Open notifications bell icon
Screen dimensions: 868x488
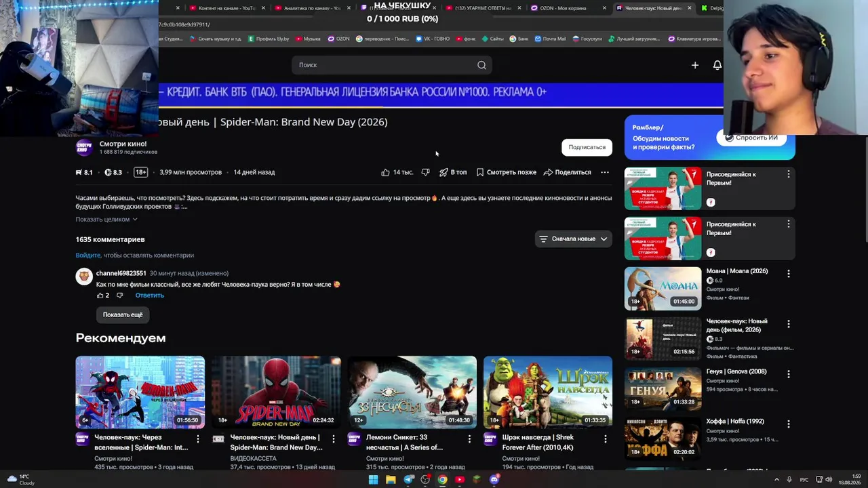(717, 65)
